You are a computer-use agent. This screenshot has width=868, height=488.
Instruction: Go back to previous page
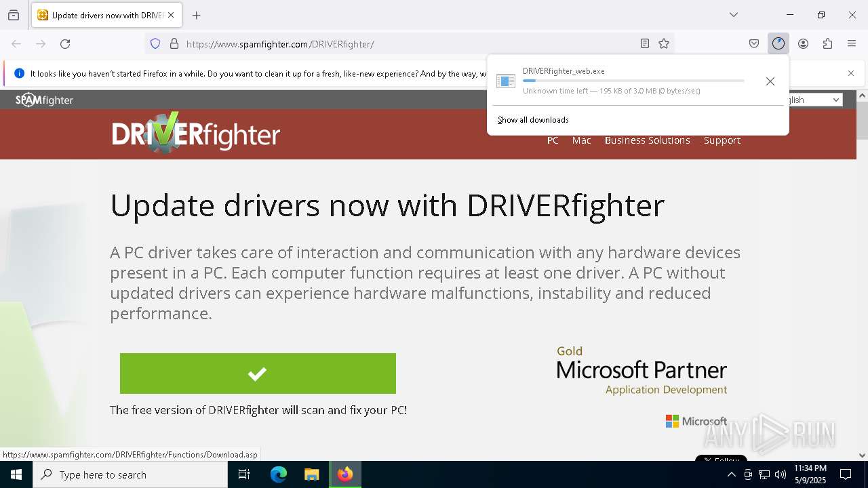pyautogui.click(x=16, y=44)
